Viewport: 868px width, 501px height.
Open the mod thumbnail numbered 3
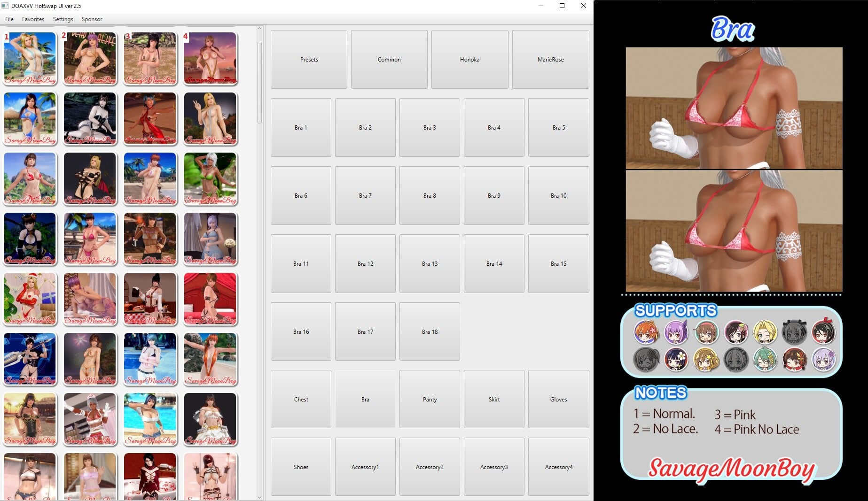(150, 59)
